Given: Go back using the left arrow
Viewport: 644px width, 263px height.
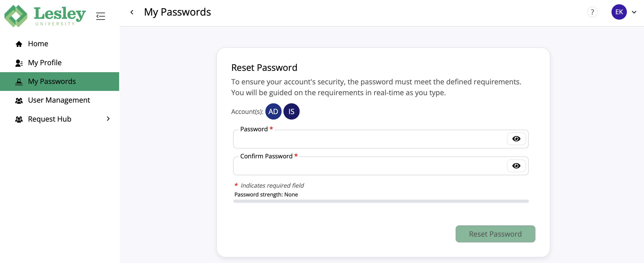Looking at the screenshot, I should click(x=132, y=12).
